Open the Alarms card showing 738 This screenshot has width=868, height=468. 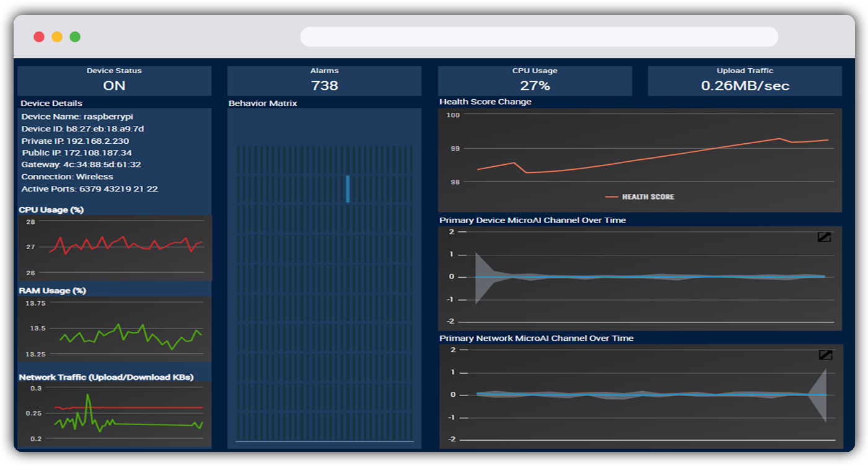[x=324, y=81]
